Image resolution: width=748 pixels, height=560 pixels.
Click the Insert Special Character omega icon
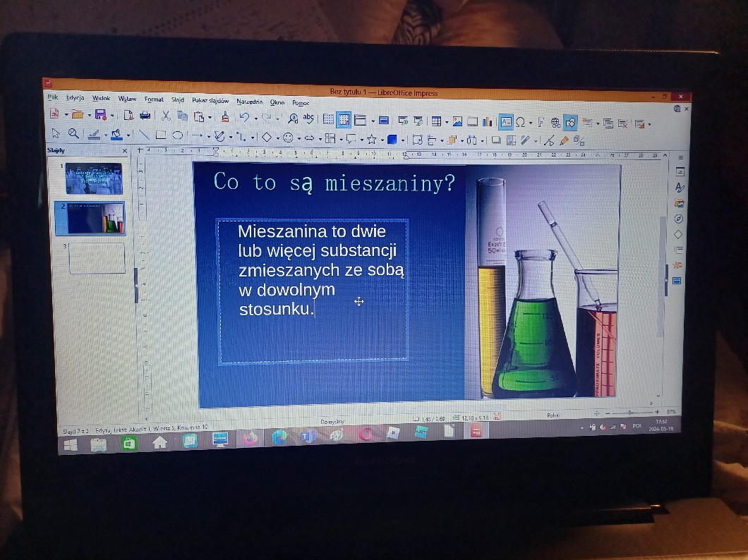521,122
